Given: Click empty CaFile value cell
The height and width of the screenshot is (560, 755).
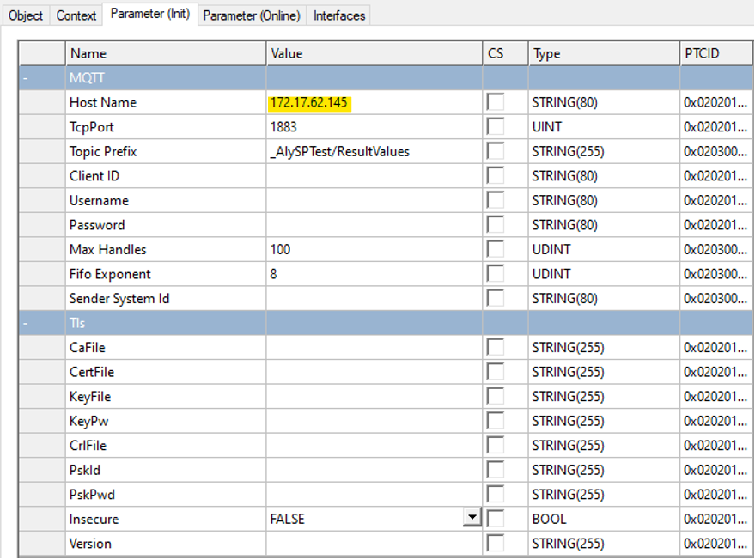Looking at the screenshot, I should (374, 348).
